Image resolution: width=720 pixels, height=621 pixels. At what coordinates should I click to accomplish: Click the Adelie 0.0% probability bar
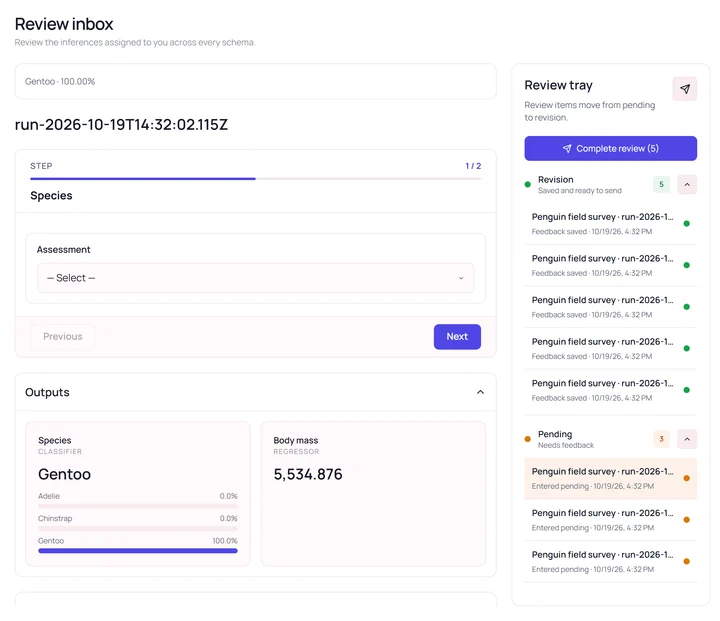pyautogui.click(x=138, y=506)
